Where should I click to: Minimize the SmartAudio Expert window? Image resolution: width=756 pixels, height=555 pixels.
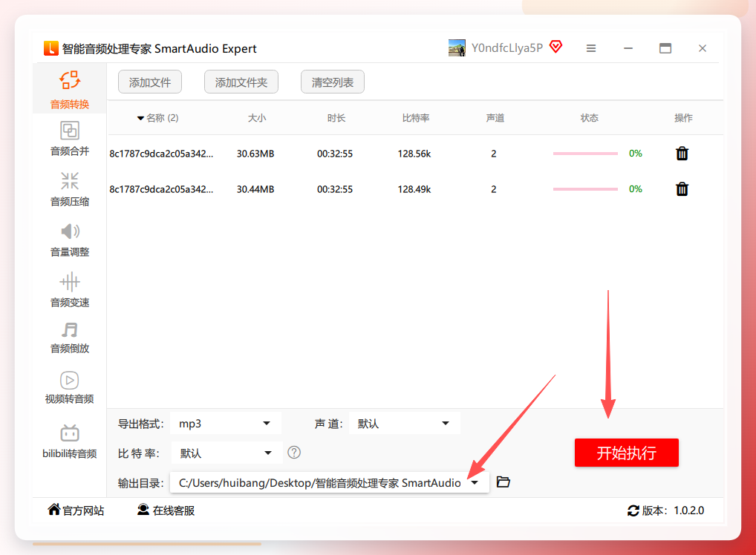click(628, 48)
